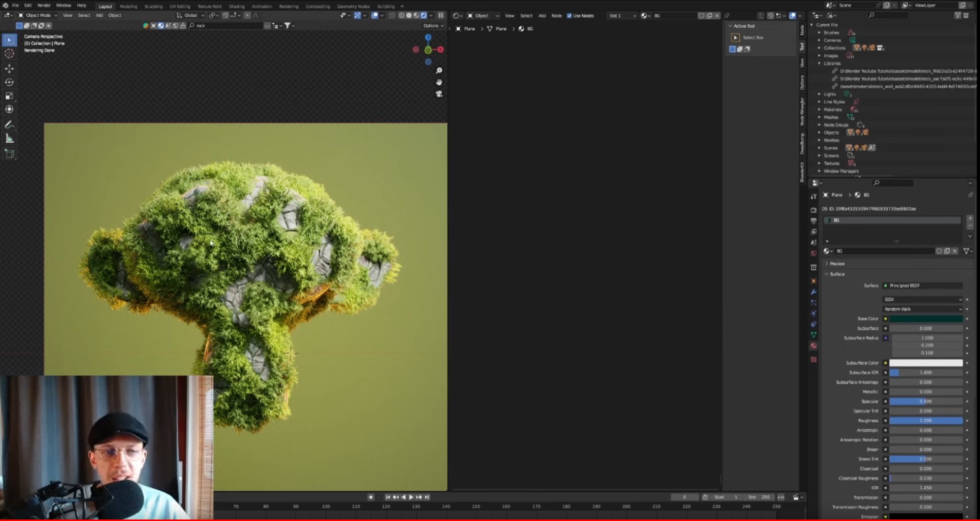This screenshot has height=521, width=980.
Task: Click the Base Color swatch
Action: 926,319
